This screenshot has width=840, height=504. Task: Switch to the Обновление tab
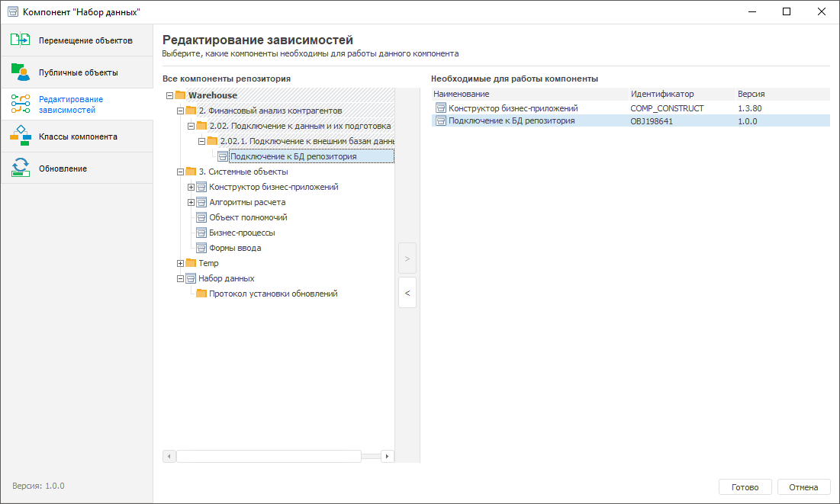(63, 169)
